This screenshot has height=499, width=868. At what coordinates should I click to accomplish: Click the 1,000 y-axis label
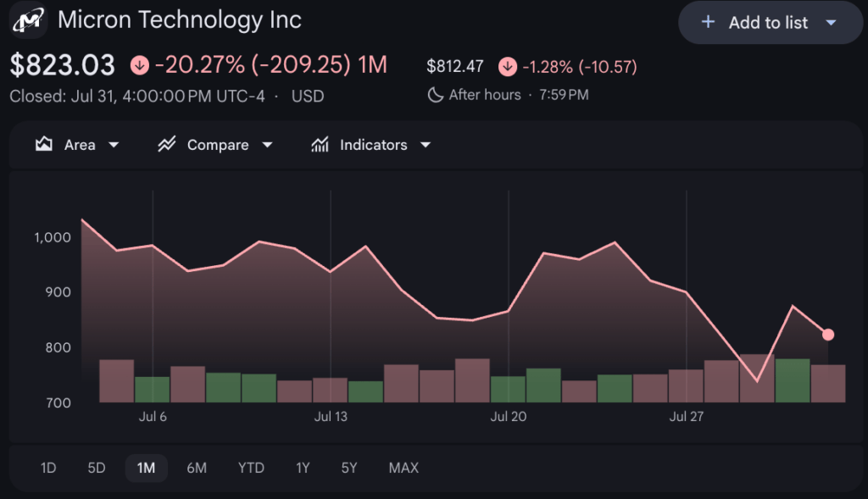[53, 238]
